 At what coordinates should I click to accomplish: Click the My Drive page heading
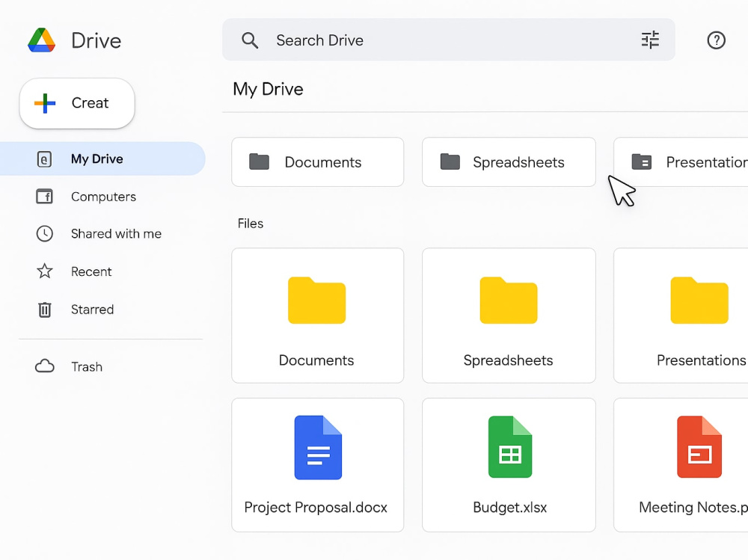click(x=268, y=89)
